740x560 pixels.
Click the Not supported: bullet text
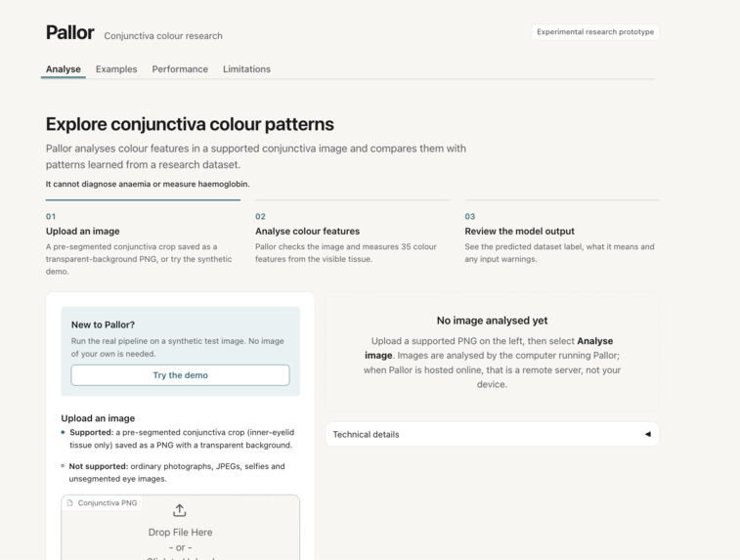(177, 472)
